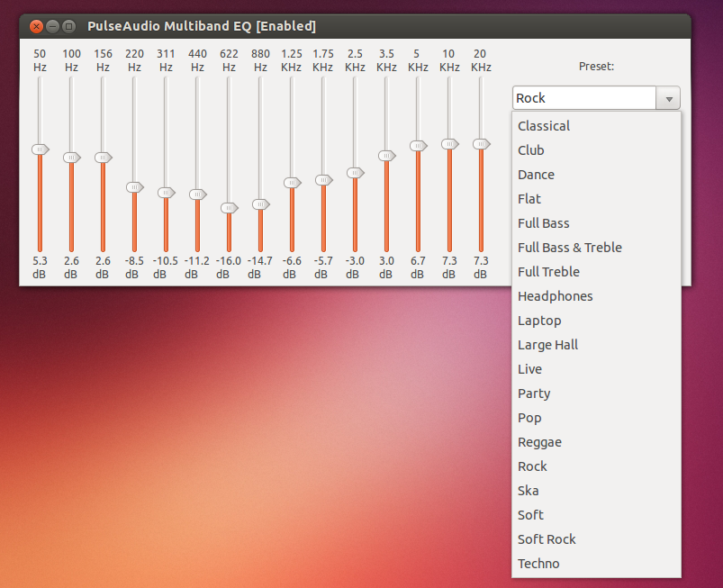The width and height of the screenshot is (723, 588).
Task: Select the currently active Rock preset
Action: click(532, 466)
